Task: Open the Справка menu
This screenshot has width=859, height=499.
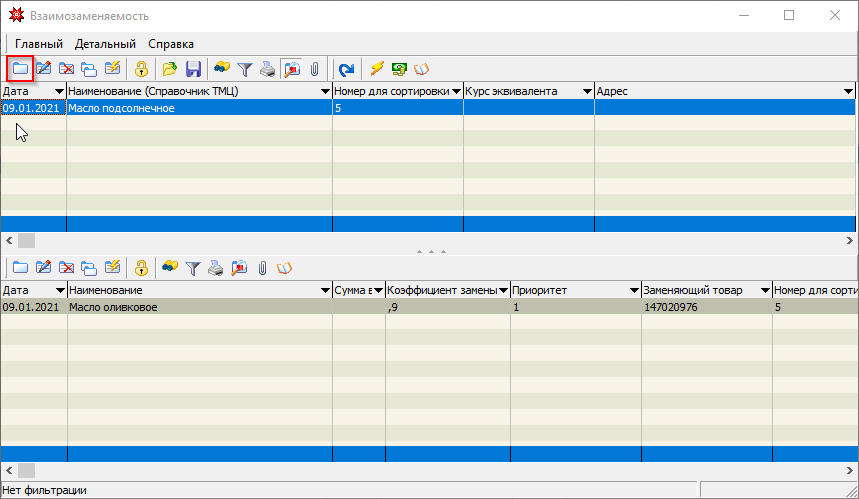Action: 171,44
